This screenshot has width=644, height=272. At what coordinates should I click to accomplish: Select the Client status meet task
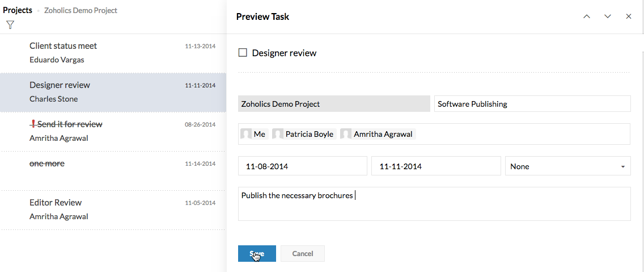pos(63,46)
